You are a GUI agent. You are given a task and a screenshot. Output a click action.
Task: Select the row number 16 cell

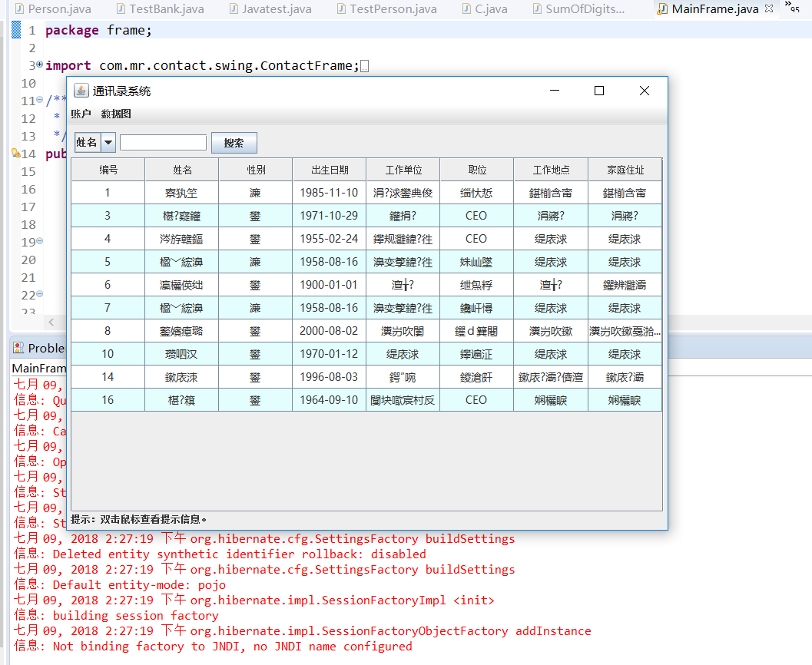coord(108,400)
